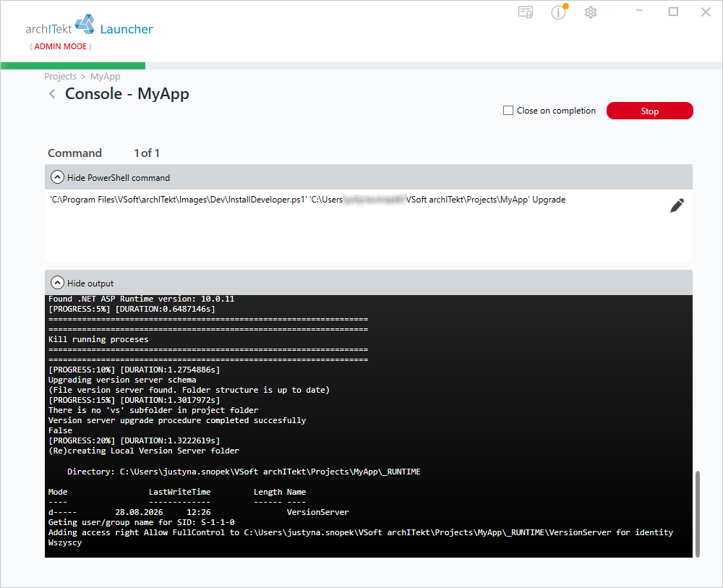
Task: Click the 'Wszyscy' output text
Action: (65, 543)
